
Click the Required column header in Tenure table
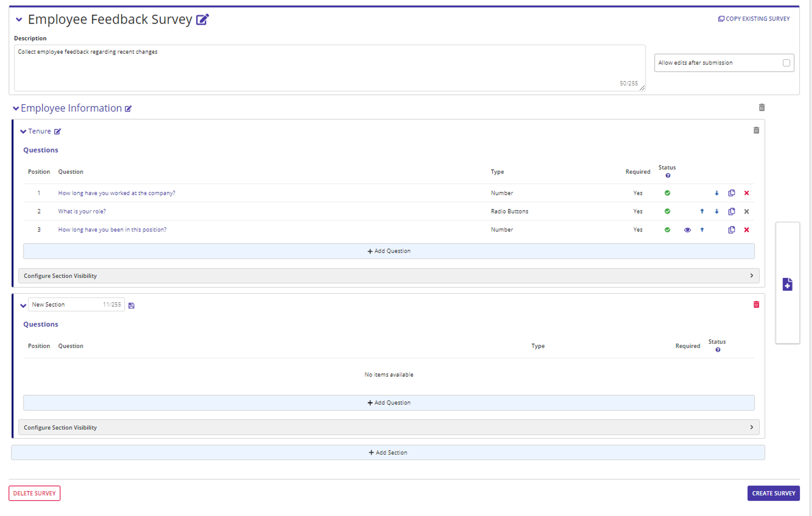tap(638, 172)
